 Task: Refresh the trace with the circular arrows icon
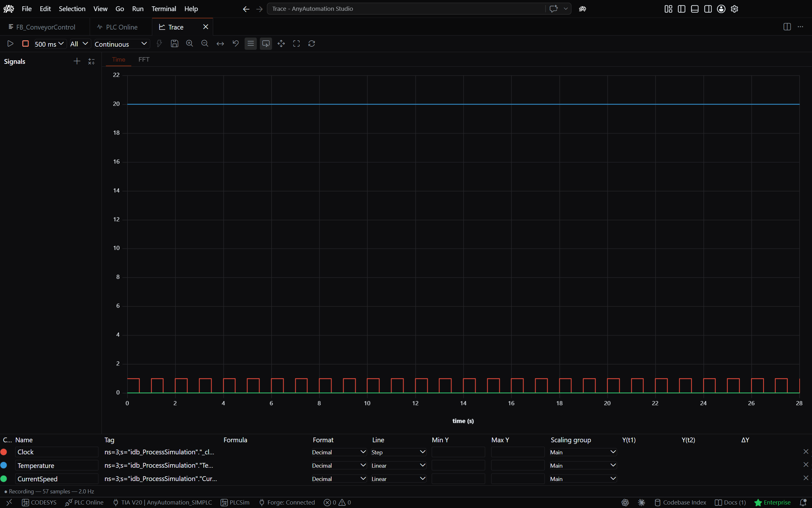[312, 44]
